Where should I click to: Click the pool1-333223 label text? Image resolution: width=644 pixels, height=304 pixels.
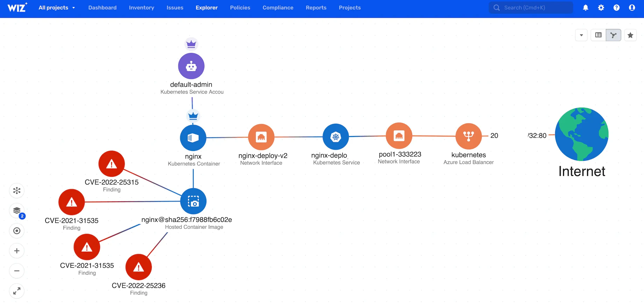pos(400,154)
